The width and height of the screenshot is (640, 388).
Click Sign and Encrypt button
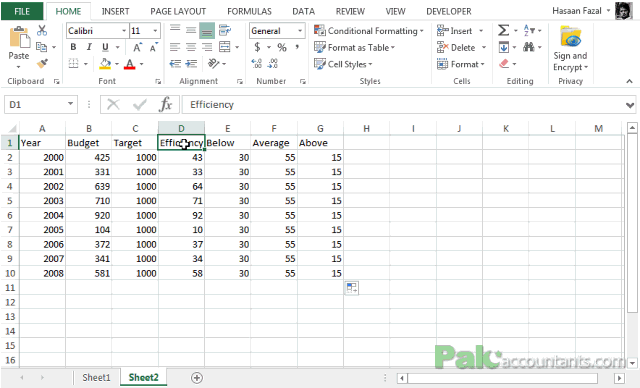(570, 48)
